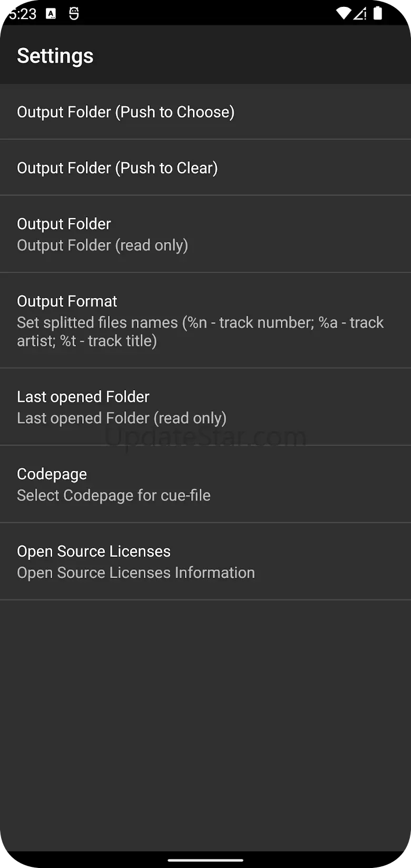The height and width of the screenshot is (868, 411).
Task: Tap the empty area below the settings list
Action: pos(205,722)
